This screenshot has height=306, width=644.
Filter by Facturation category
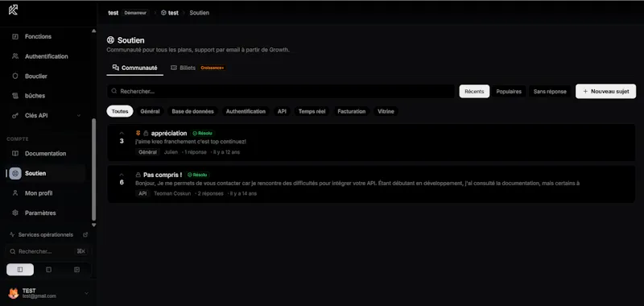352,111
